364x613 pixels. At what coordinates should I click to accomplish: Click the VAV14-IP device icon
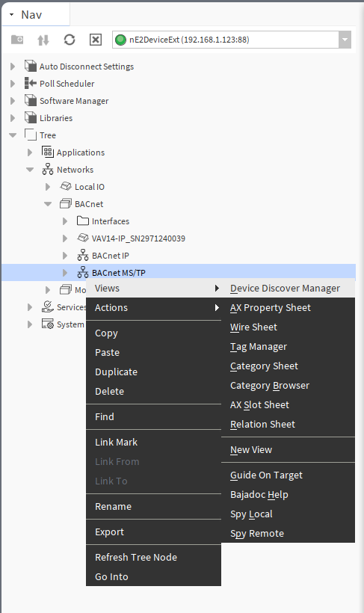(x=83, y=238)
